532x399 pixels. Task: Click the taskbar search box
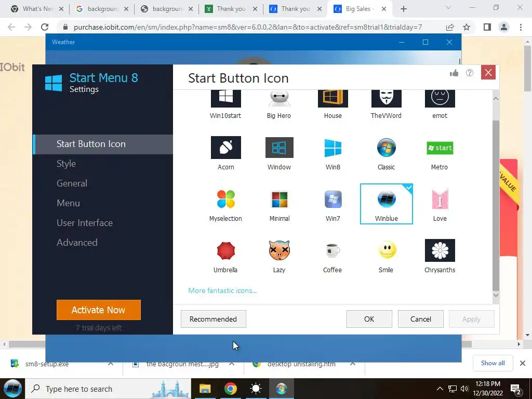[108, 389]
